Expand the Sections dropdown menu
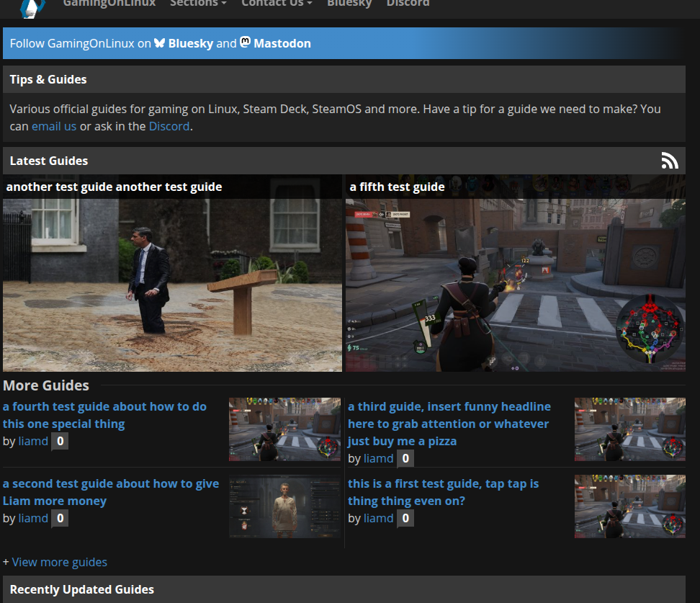 point(198,4)
